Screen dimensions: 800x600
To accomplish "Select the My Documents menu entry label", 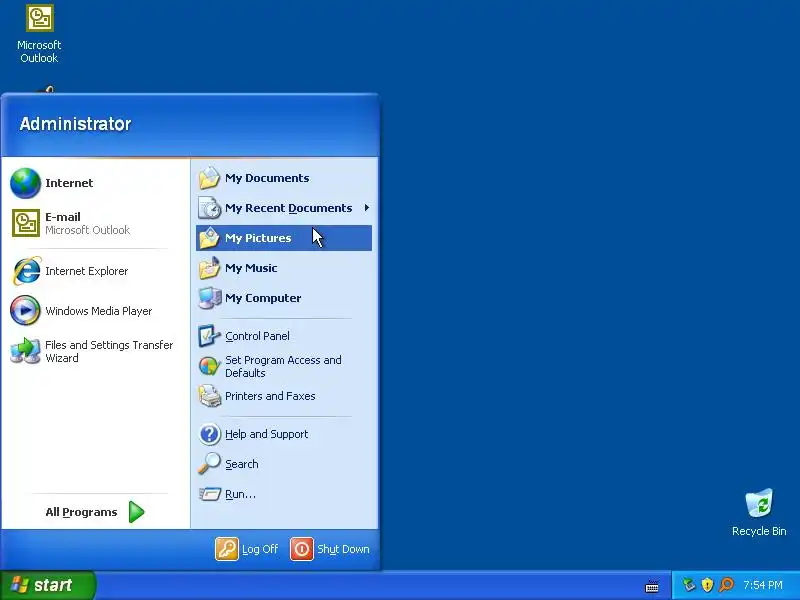I will point(267,178).
